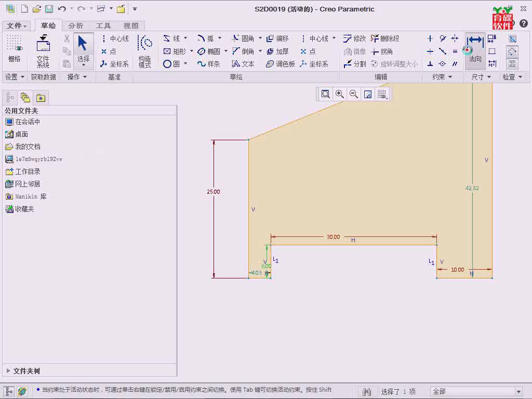The image size is (532, 399).
Task: Select the 文本 (text) tool
Action: [x=243, y=64]
